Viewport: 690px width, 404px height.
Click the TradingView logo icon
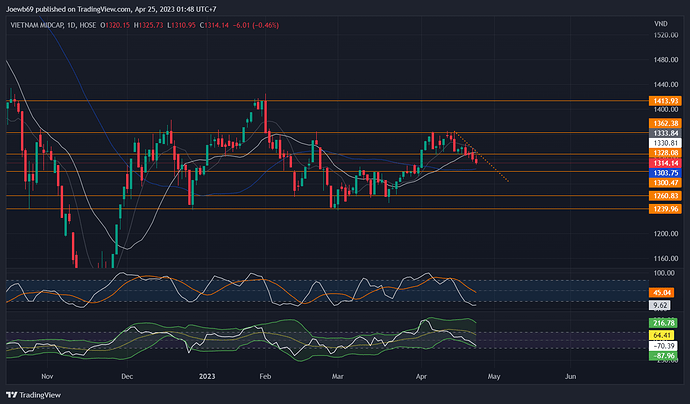point(13,393)
